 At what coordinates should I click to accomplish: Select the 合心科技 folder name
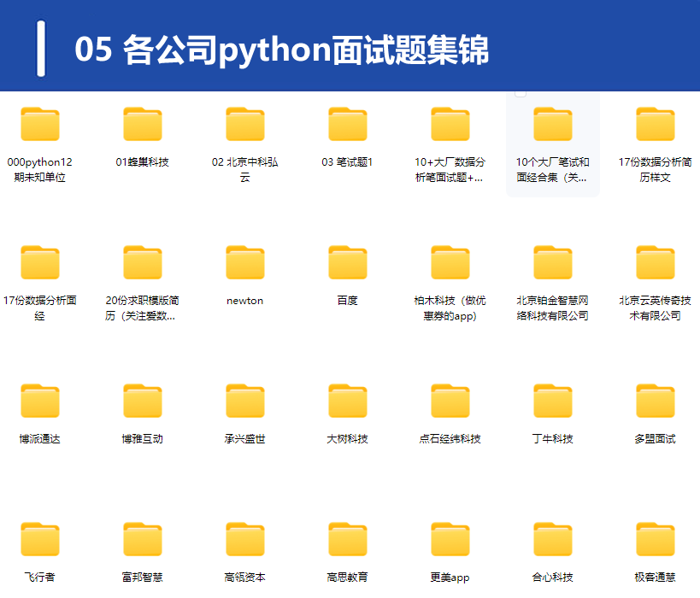pyautogui.click(x=553, y=577)
